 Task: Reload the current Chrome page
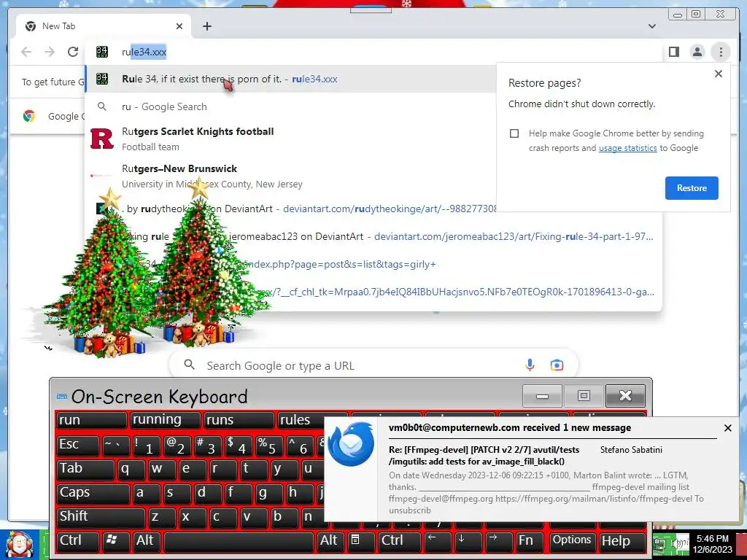pos(73,52)
